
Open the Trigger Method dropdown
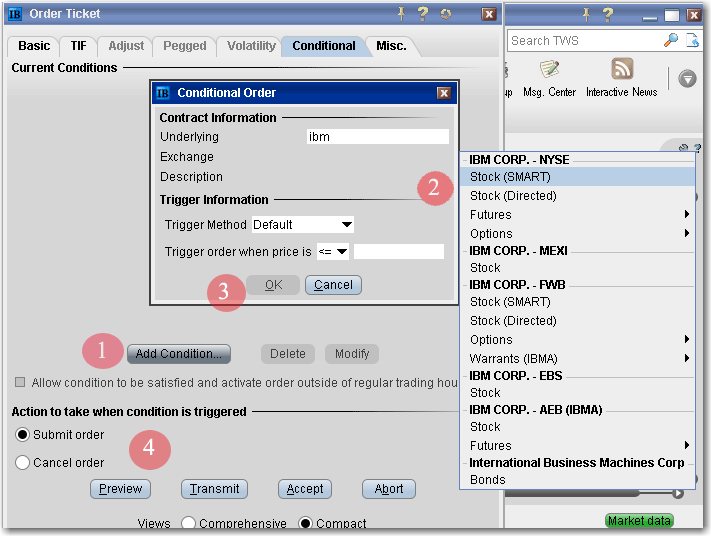tap(302, 224)
